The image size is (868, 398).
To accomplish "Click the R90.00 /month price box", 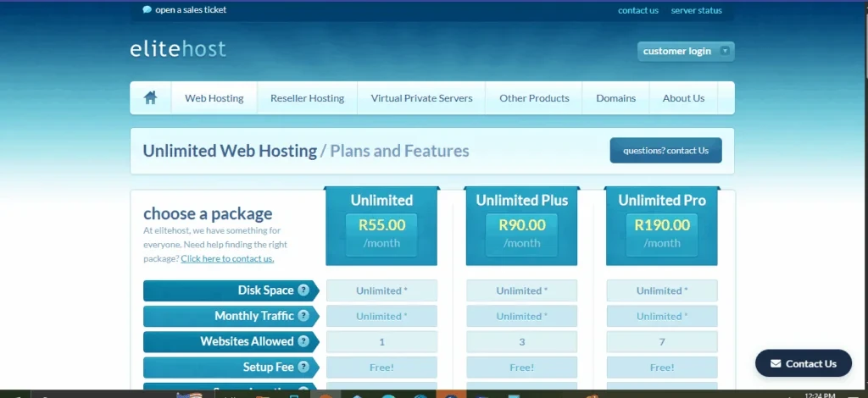I will (522, 235).
